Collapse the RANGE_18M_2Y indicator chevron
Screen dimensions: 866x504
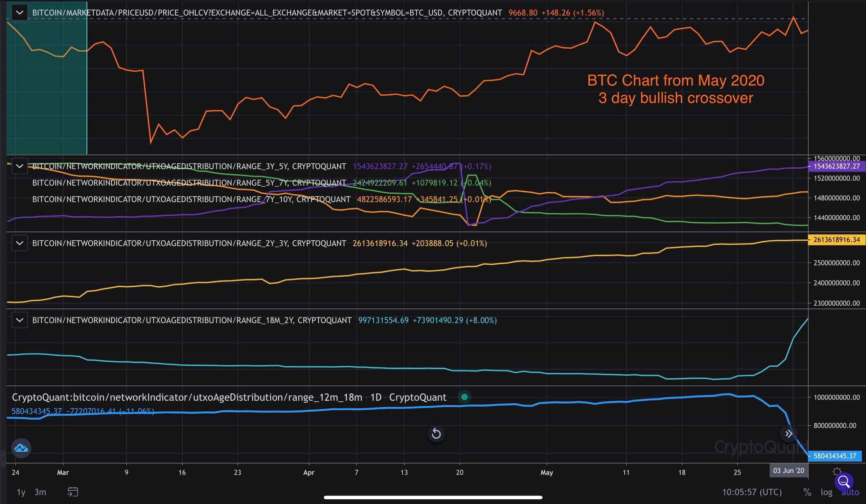[x=20, y=320]
